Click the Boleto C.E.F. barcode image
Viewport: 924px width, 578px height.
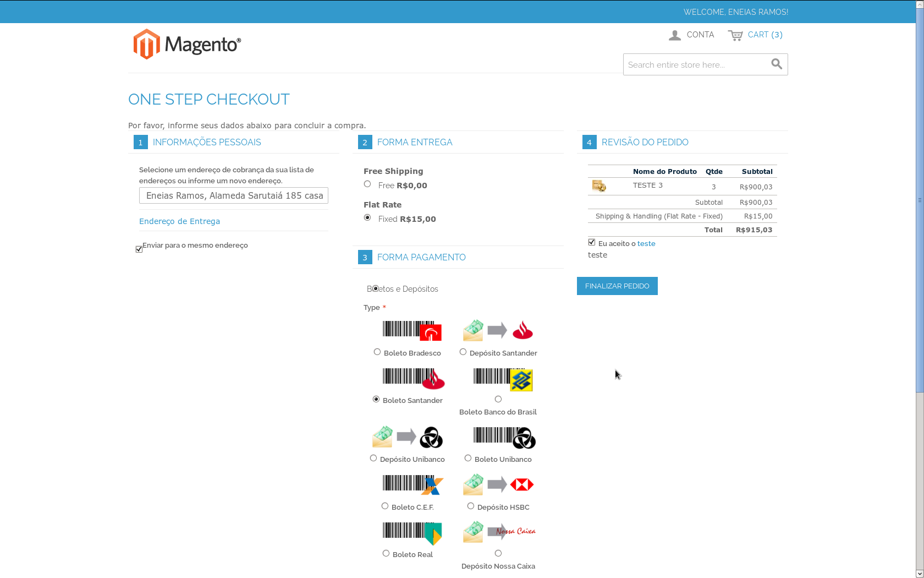(413, 484)
